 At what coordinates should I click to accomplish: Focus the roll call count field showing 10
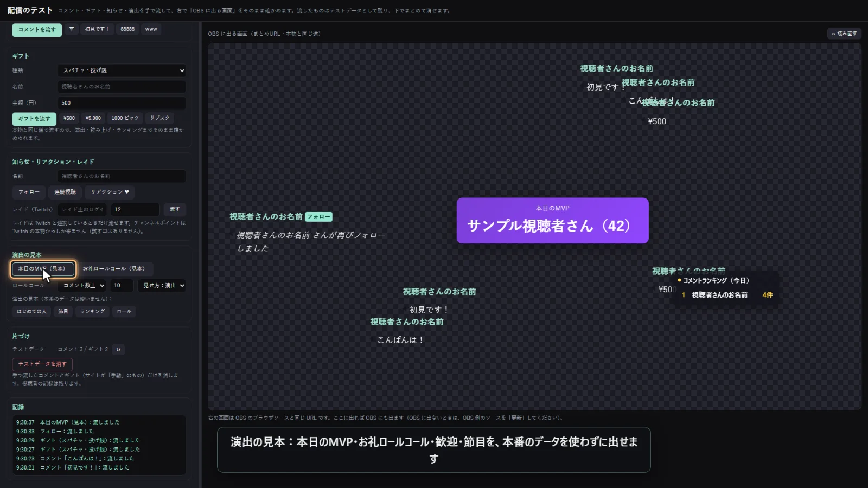[x=122, y=285]
